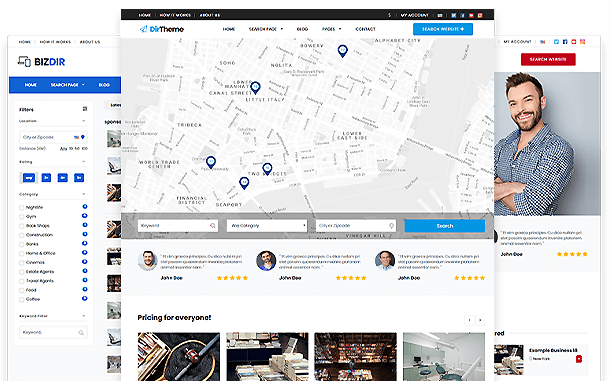
Task: Click red Search Website button
Action: 548,59
